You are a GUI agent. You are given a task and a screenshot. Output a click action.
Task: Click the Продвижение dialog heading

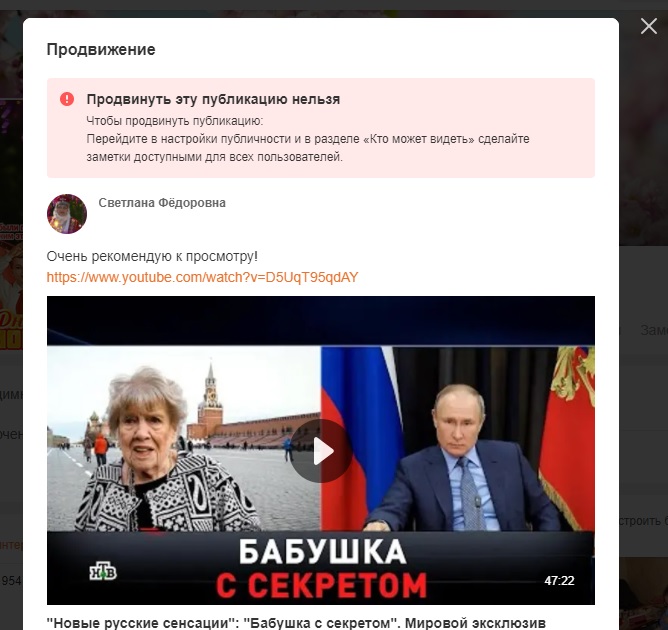(101, 49)
